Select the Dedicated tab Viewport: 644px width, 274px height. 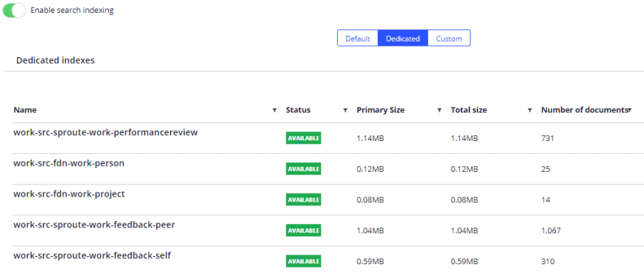403,39
